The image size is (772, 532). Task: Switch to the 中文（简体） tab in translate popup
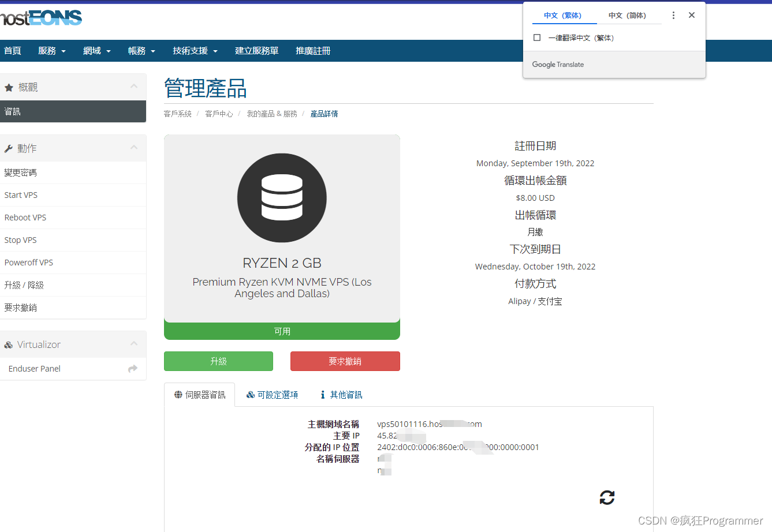pyautogui.click(x=629, y=15)
